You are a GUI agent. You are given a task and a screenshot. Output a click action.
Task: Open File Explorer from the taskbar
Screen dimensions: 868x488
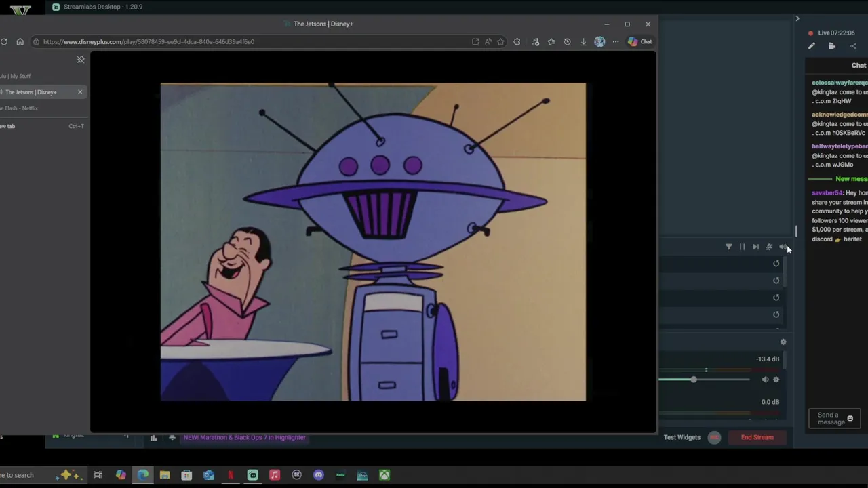coord(165,475)
